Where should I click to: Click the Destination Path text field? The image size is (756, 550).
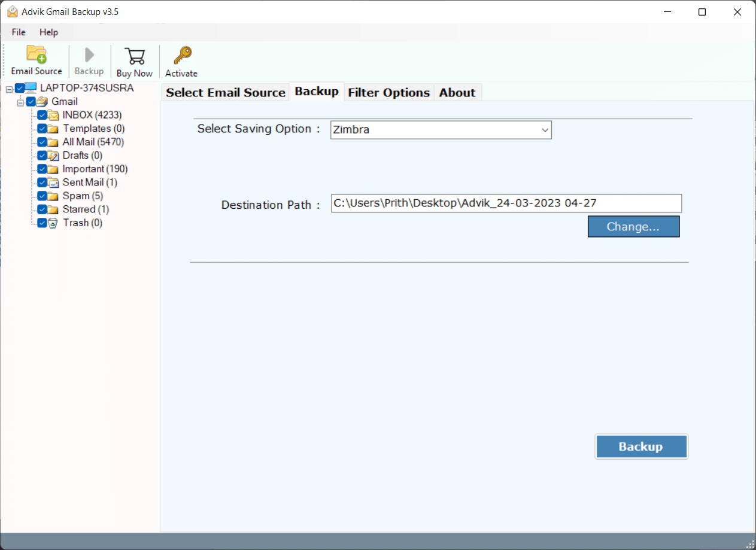pos(506,203)
